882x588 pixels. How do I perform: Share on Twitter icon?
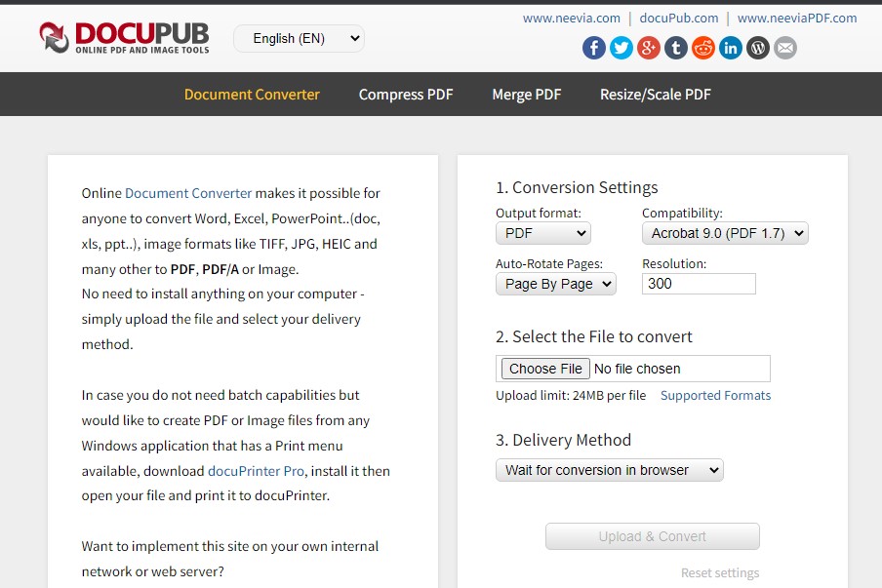[x=621, y=48]
